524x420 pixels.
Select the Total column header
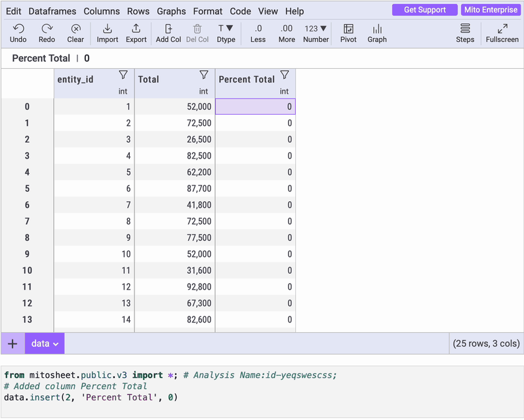(175, 83)
